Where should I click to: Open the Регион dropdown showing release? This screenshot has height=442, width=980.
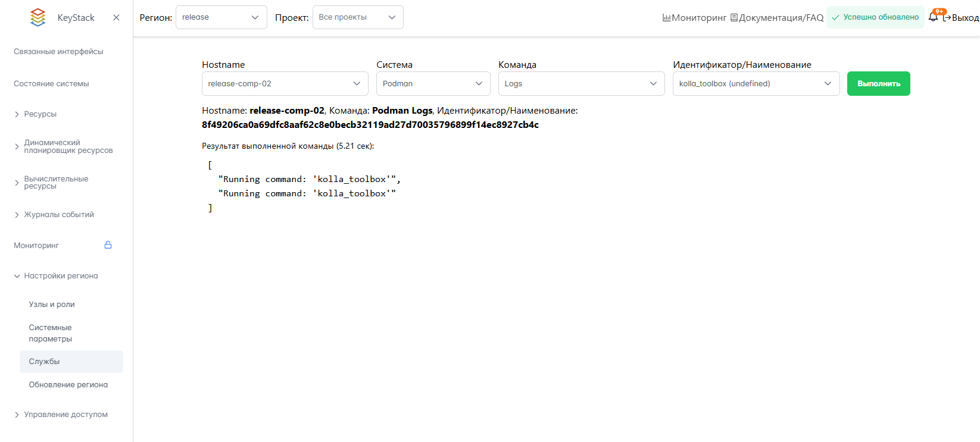(x=221, y=17)
